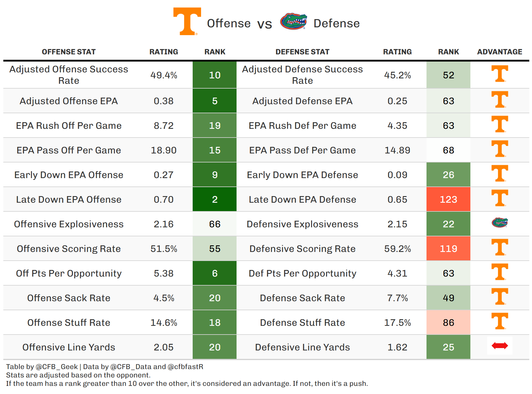Click the red double arrow push icon
The height and width of the screenshot is (394, 532).
(500, 346)
